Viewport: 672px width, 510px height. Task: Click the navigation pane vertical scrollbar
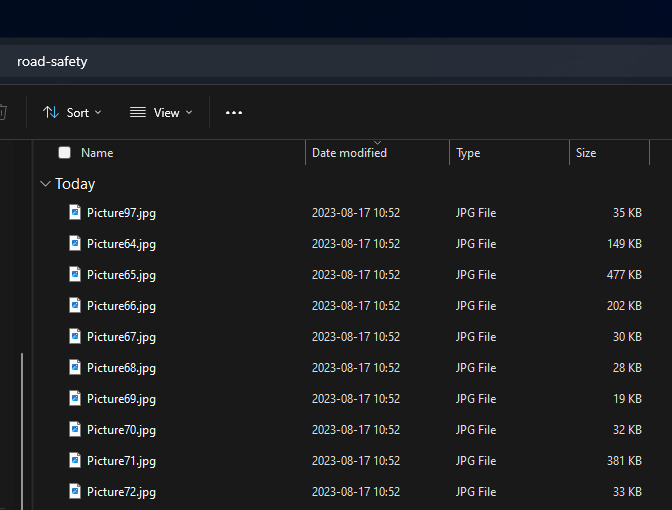point(22,431)
